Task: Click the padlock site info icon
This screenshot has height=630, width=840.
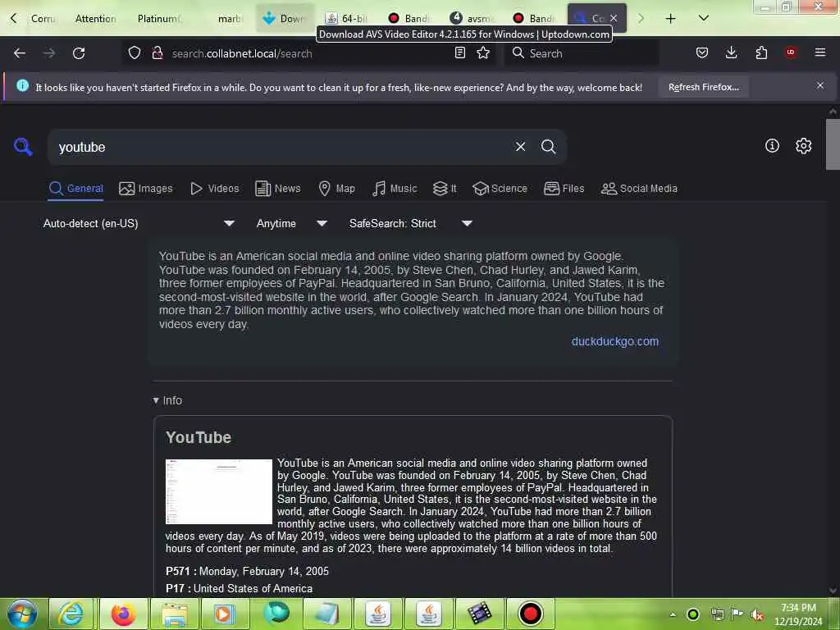Action: (x=157, y=53)
